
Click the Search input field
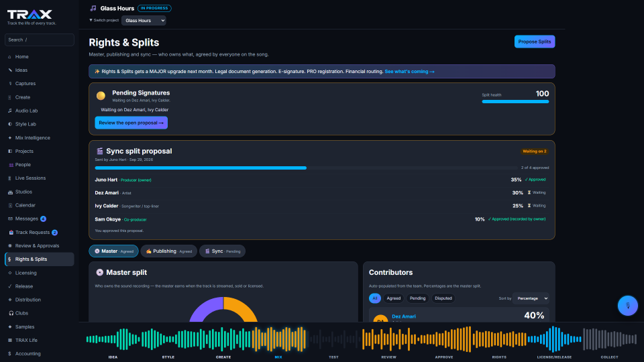(x=40, y=40)
